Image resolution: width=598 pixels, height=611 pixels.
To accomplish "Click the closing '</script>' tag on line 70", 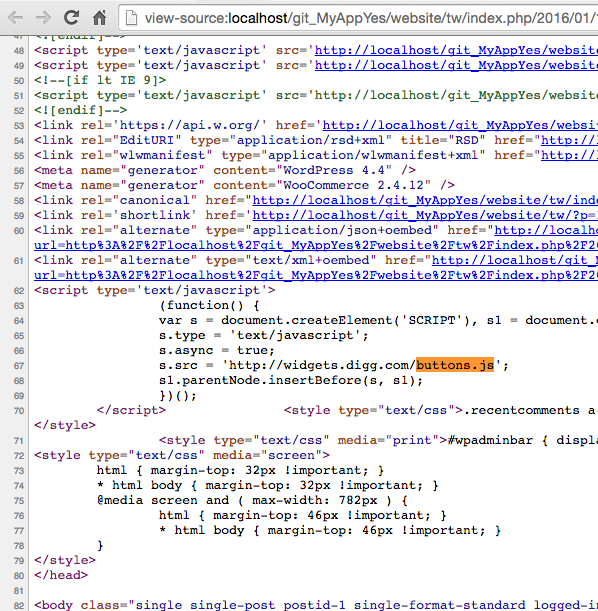I will (x=131, y=410).
